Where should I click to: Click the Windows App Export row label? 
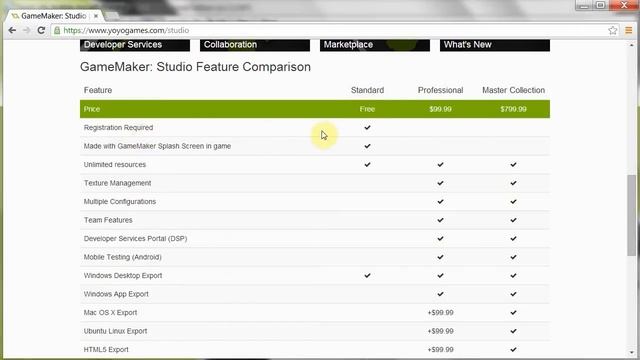click(x=116, y=294)
